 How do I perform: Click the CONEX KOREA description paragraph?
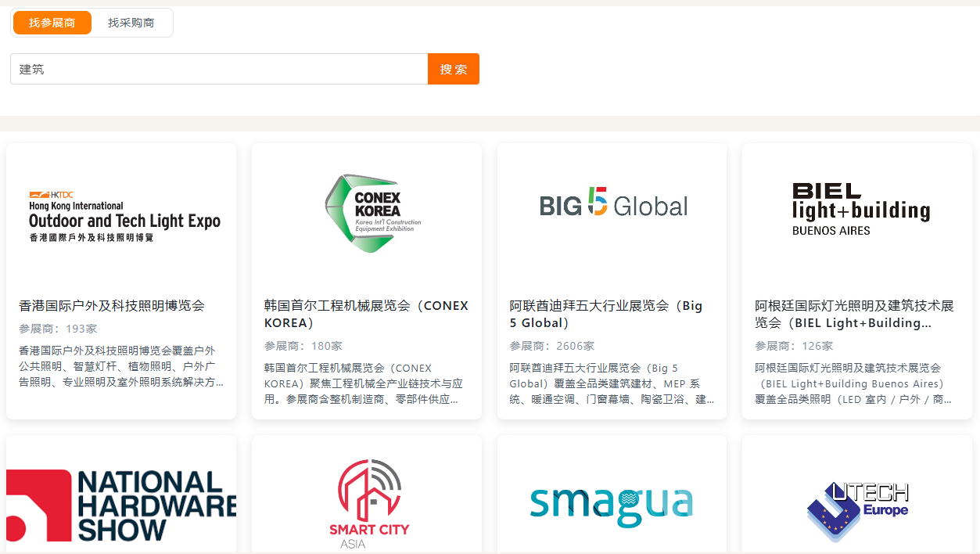click(x=364, y=383)
